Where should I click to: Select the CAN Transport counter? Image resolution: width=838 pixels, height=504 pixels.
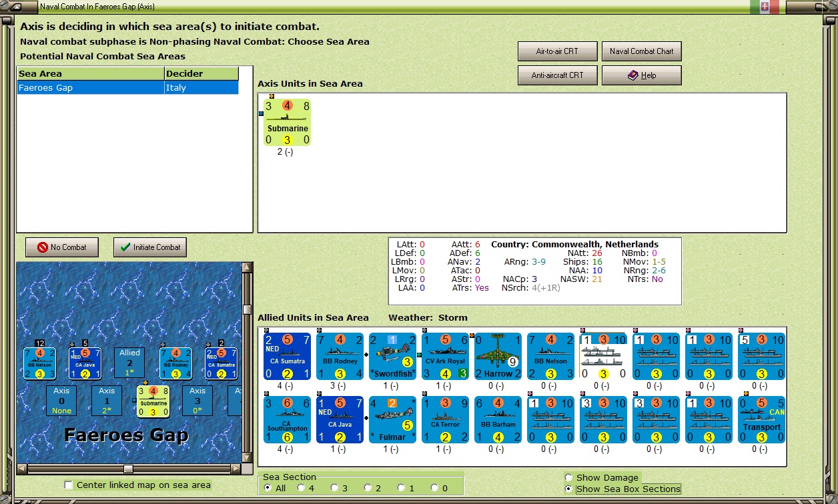[x=762, y=420]
